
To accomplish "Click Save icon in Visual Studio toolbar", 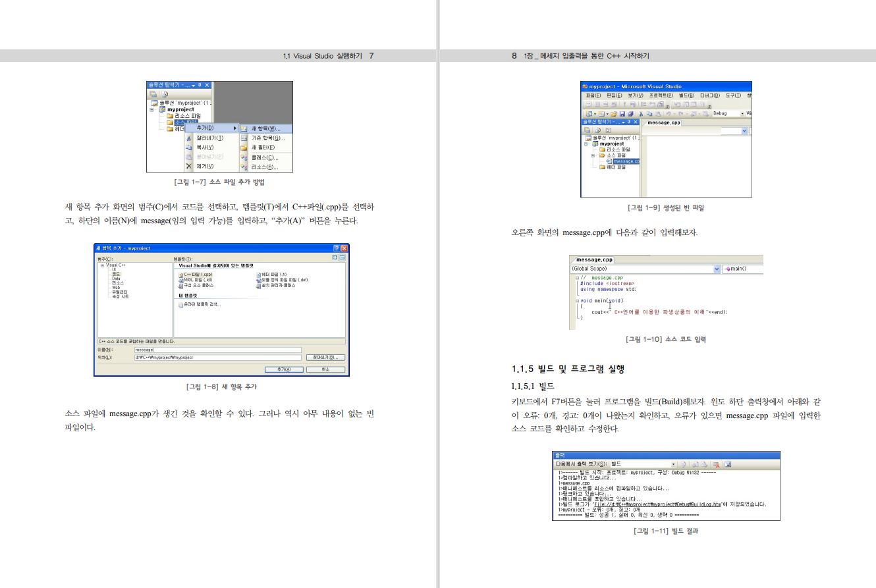I will (622, 114).
